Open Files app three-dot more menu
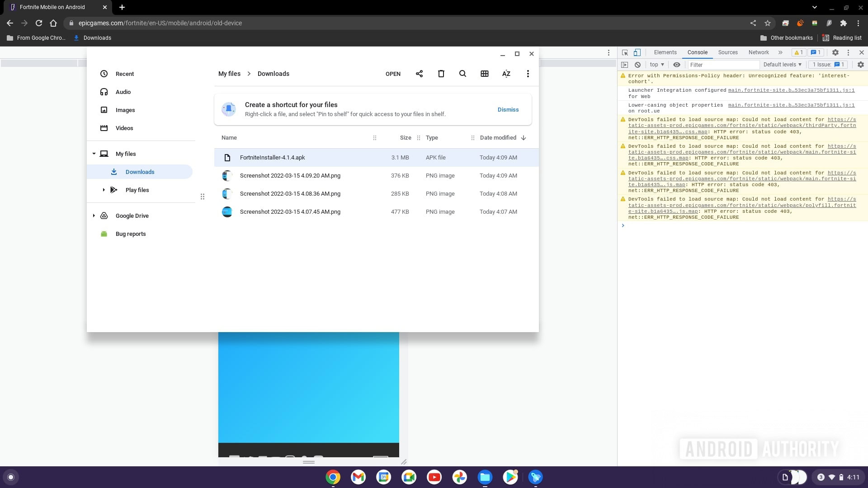 tap(528, 74)
